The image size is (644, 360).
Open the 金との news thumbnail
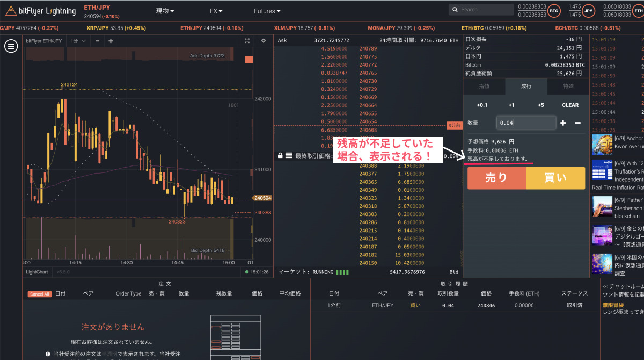602,236
